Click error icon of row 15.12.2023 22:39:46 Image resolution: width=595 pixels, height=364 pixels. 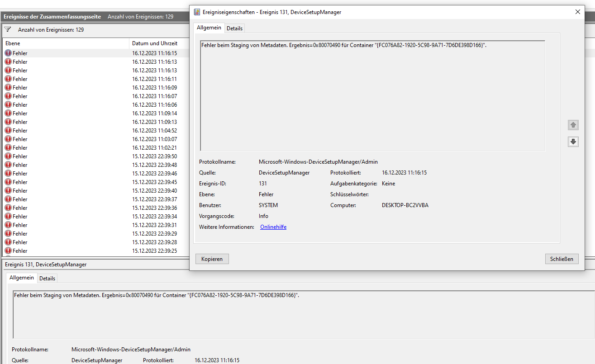tap(8, 173)
